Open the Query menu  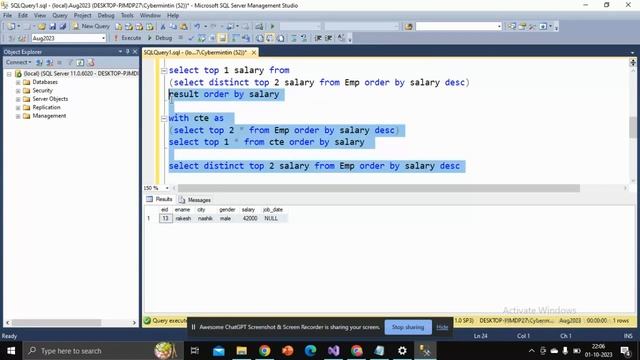coord(60,16)
